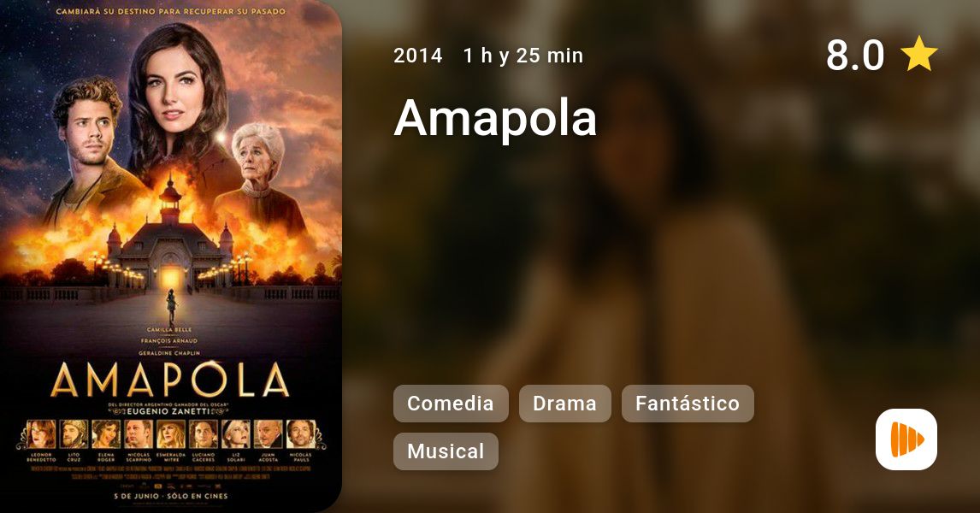Click Liz Solari's portrait on the poster
Screen dimensions: 980x513
pos(236,434)
